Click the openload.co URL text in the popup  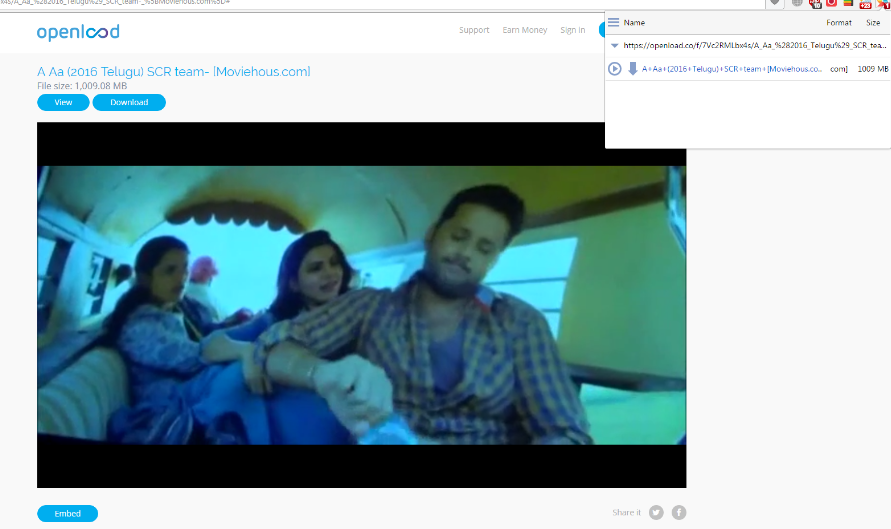754,45
